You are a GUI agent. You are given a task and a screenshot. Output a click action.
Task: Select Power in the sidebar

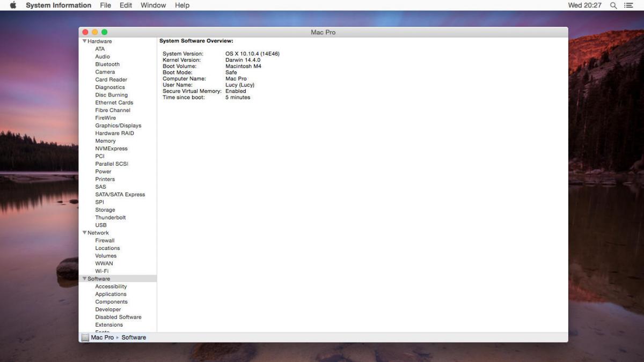104,172
